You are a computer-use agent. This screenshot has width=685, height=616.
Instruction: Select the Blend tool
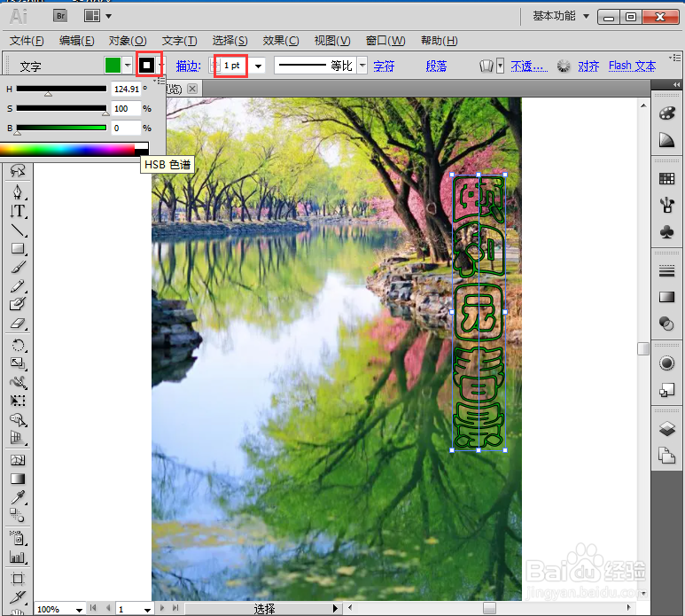pos(18,516)
